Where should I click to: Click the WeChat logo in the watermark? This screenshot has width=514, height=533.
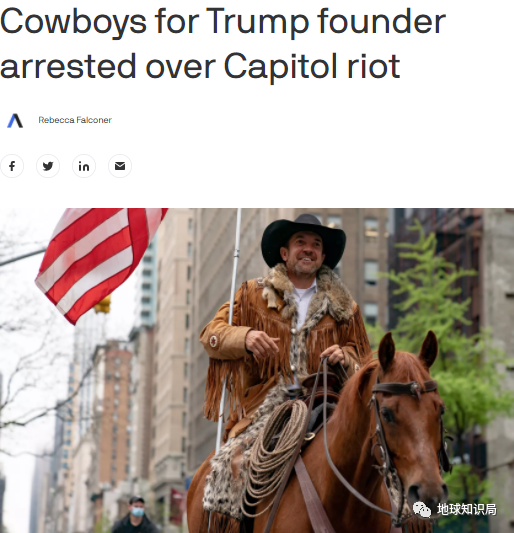(x=422, y=510)
